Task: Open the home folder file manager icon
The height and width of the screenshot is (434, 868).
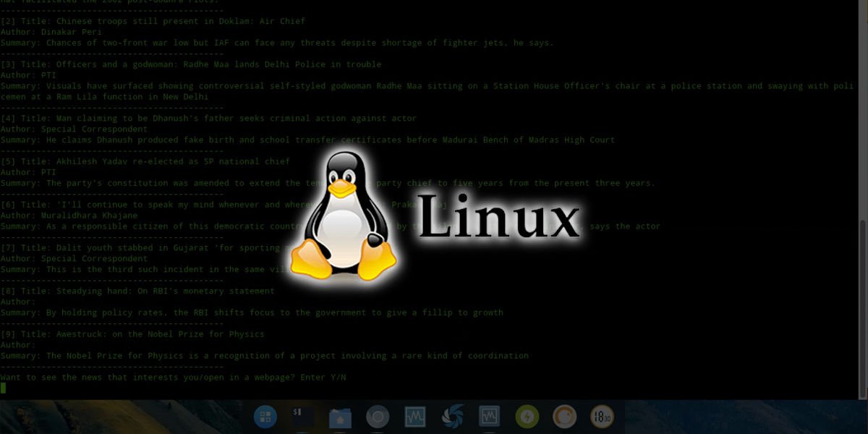Action: (340, 417)
